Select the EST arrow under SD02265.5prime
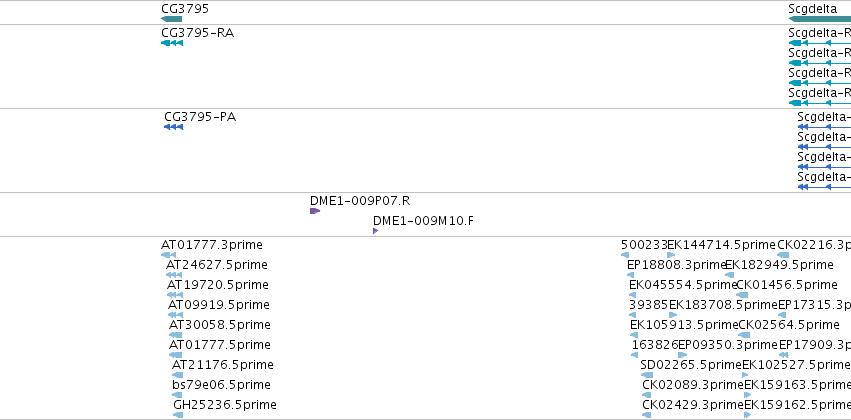Image resolution: width=851 pixels, height=420 pixels. 646,374
